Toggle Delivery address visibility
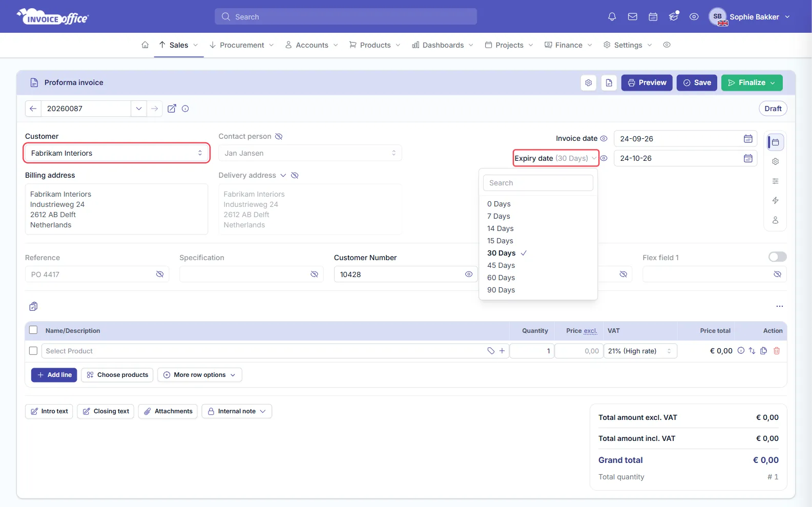 tap(295, 175)
